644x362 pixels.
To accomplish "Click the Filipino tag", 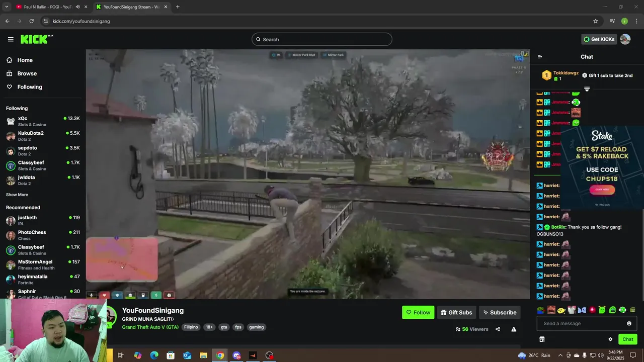I will click(x=191, y=327).
